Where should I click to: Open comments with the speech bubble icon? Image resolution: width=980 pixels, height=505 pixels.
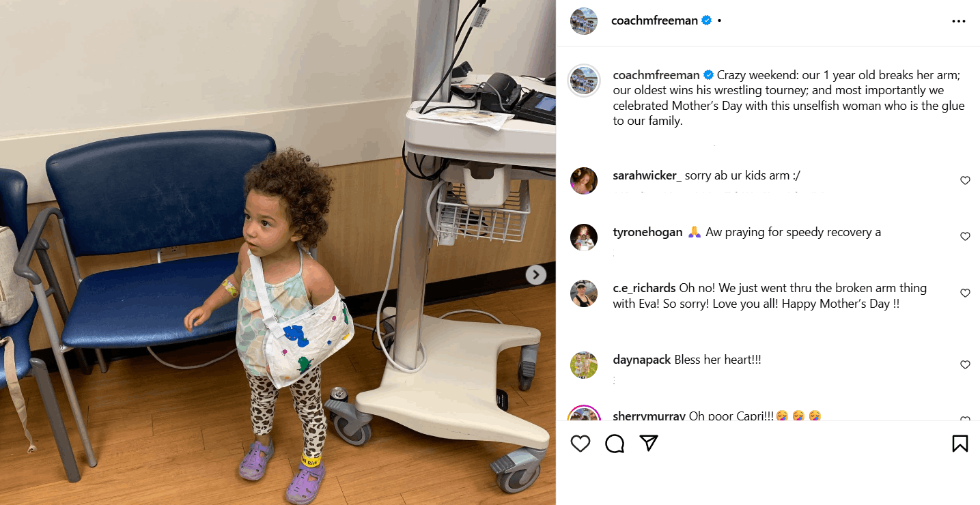pos(615,444)
